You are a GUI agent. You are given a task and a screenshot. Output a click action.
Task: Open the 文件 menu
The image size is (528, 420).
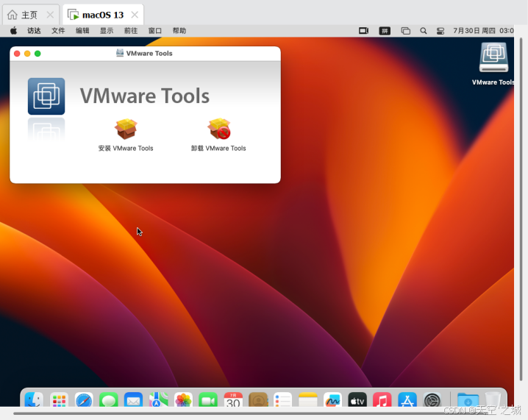tap(58, 31)
